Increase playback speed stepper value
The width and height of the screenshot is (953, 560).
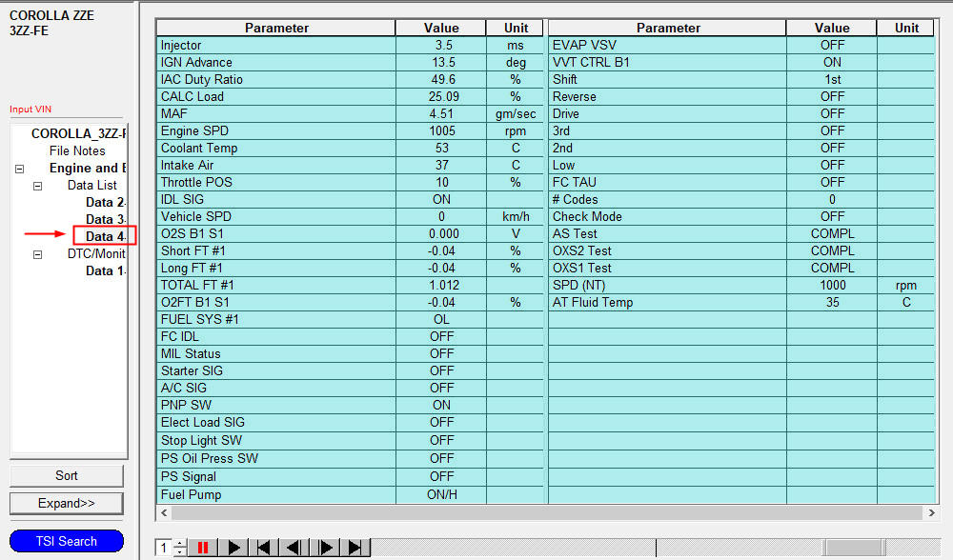pyautogui.click(x=180, y=544)
